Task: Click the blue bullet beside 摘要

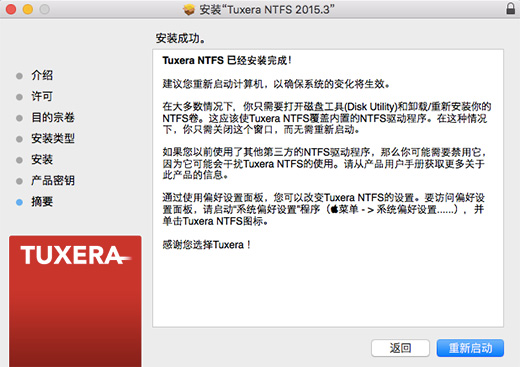Action: click(x=19, y=202)
